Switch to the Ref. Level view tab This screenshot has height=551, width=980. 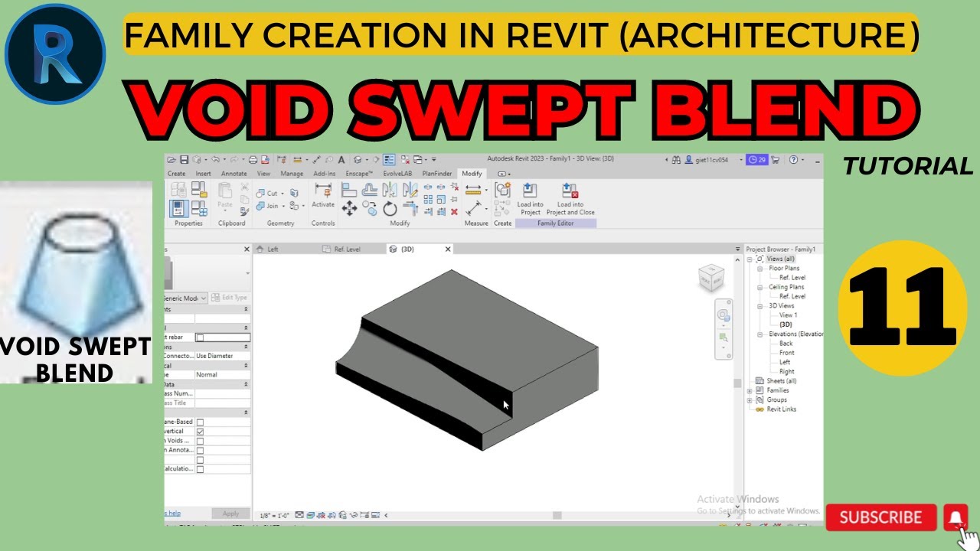(347, 249)
